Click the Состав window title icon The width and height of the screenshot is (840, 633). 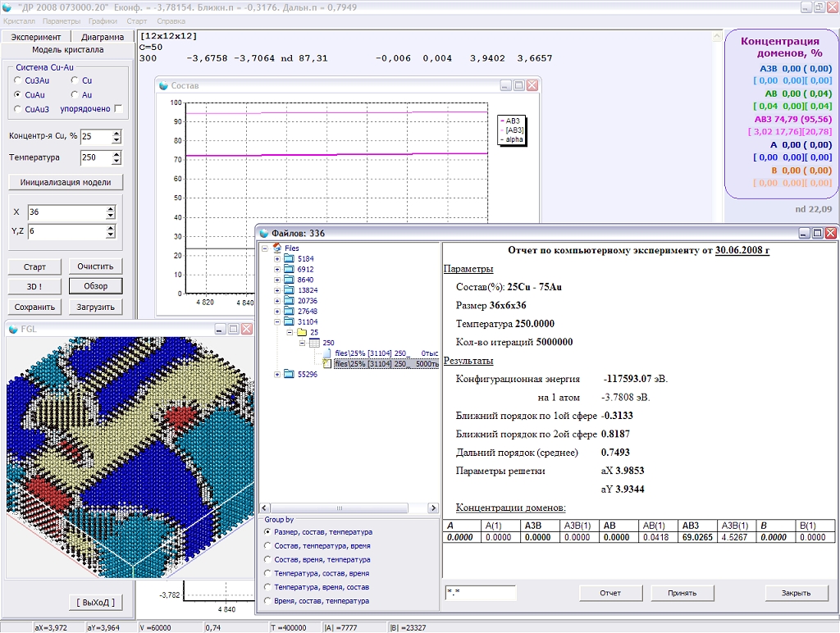click(164, 85)
